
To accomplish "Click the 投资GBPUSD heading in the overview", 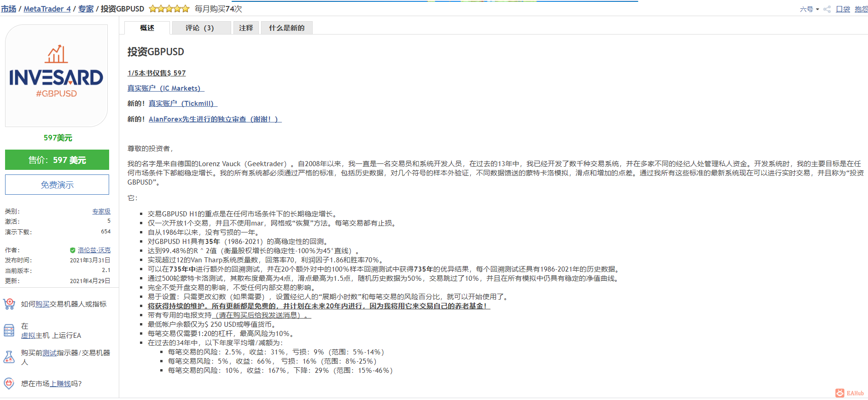I will [x=156, y=52].
